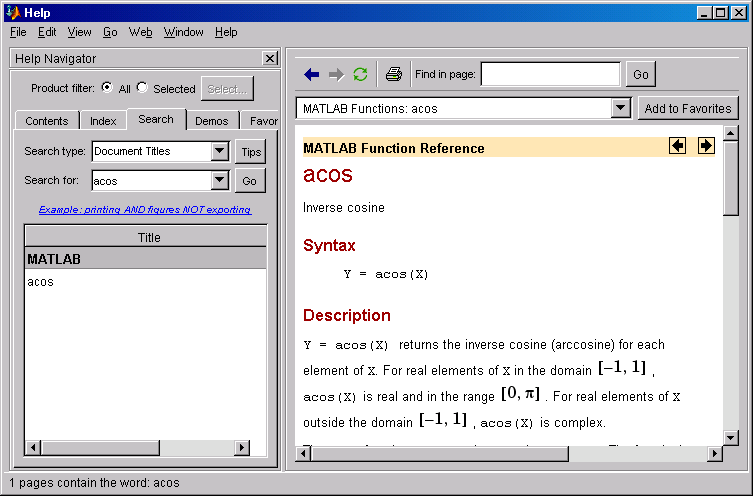This screenshot has height=496, width=753.
Task: Click the Description heading
Action: pyautogui.click(x=347, y=315)
